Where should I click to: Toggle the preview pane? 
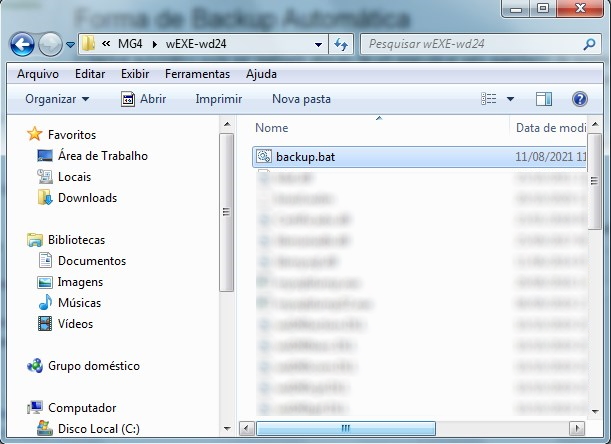[544, 99]
